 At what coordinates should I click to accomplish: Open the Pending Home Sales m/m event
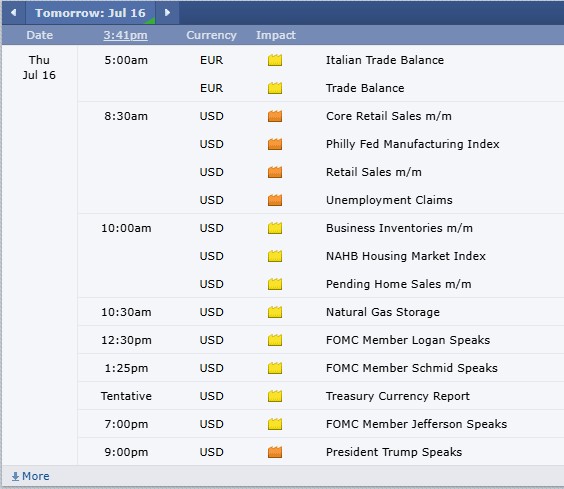coord(399,284)
